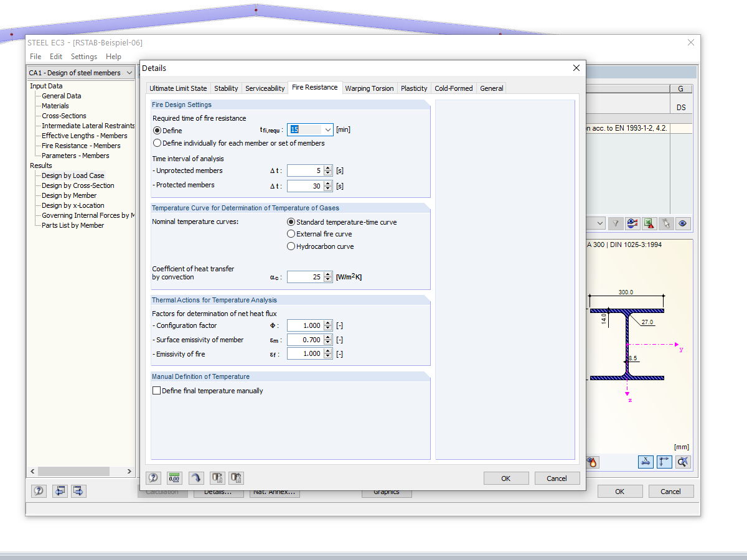Select the filter funnel icon
This screenshot has height=560, width=747.
tap(616, 223)
